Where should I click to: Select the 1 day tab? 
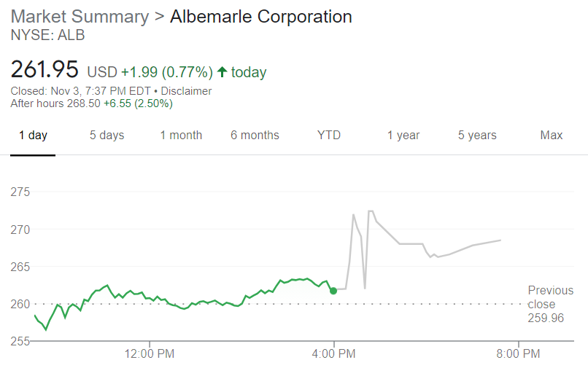tap(33, 135)
